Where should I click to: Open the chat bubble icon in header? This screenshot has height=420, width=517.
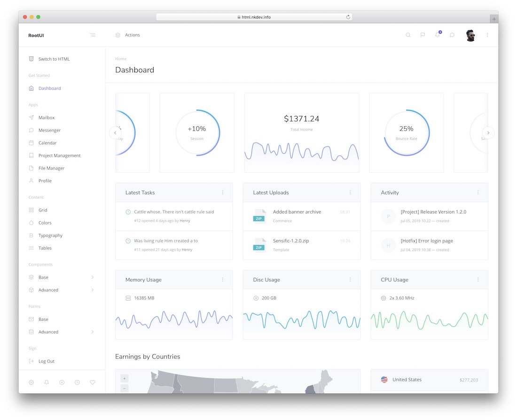tap(452, 35)
